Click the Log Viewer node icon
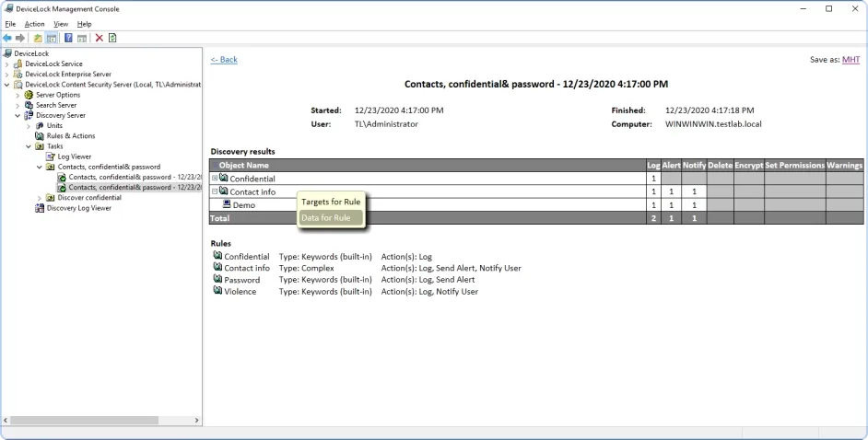Viewport: 868px width, 440px height. pos(51,156)
